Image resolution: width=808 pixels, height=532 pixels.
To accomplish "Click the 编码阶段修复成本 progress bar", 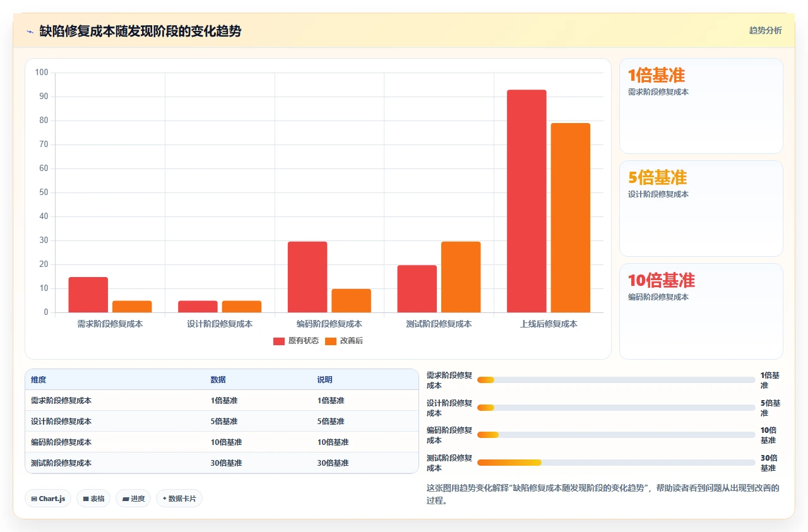I will click(x=616, y=435).
